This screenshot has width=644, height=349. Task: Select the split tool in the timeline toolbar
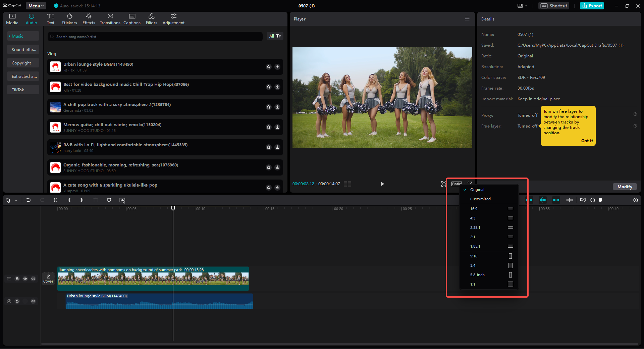click(x=55, y=200)
